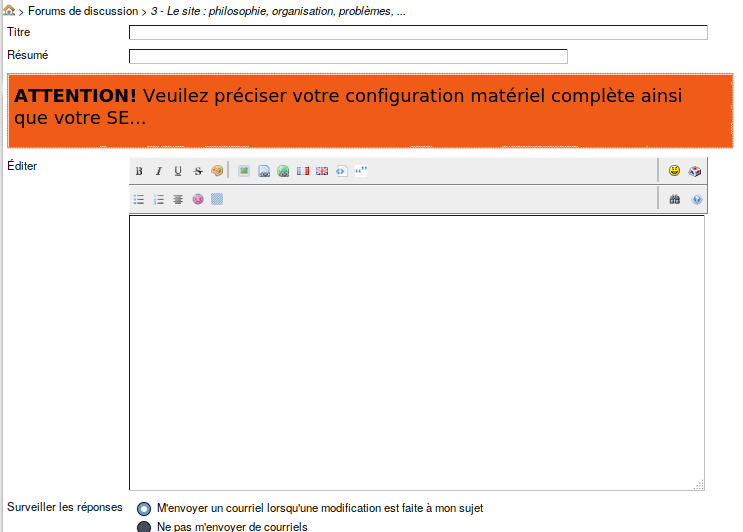Image resolution: width=743 pixels, height=532 pixels.
Task: Go to home via house icon
Action: 9,10
